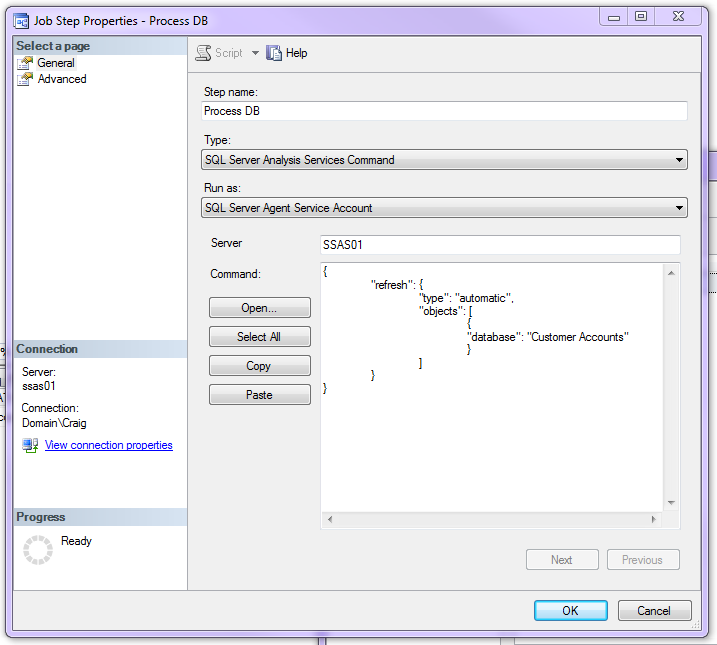Screen dimensions: 717x645
Task: Minimize the Job Step Properties window
Action: click(x=614, y=16)
